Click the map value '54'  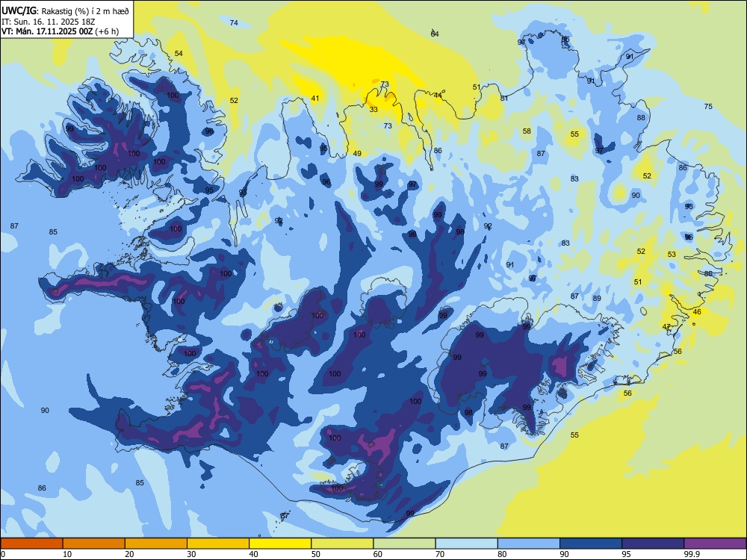[179, 53]
